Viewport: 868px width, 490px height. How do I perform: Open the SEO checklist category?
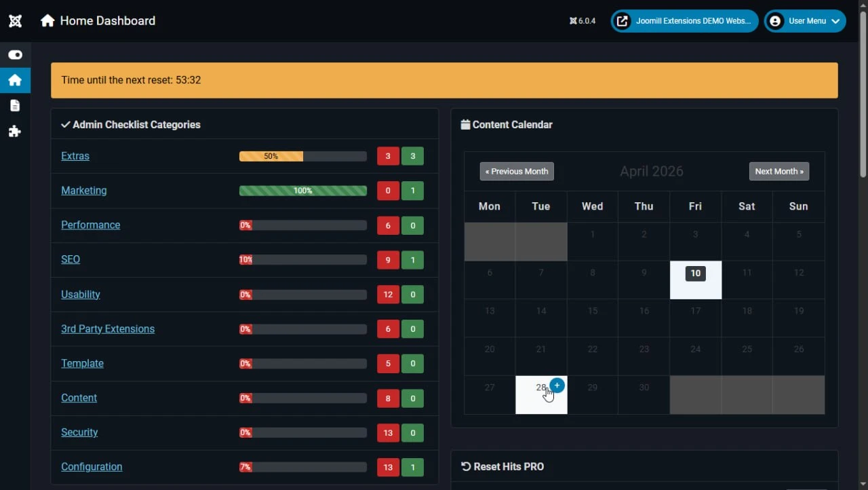coord(71,260)
